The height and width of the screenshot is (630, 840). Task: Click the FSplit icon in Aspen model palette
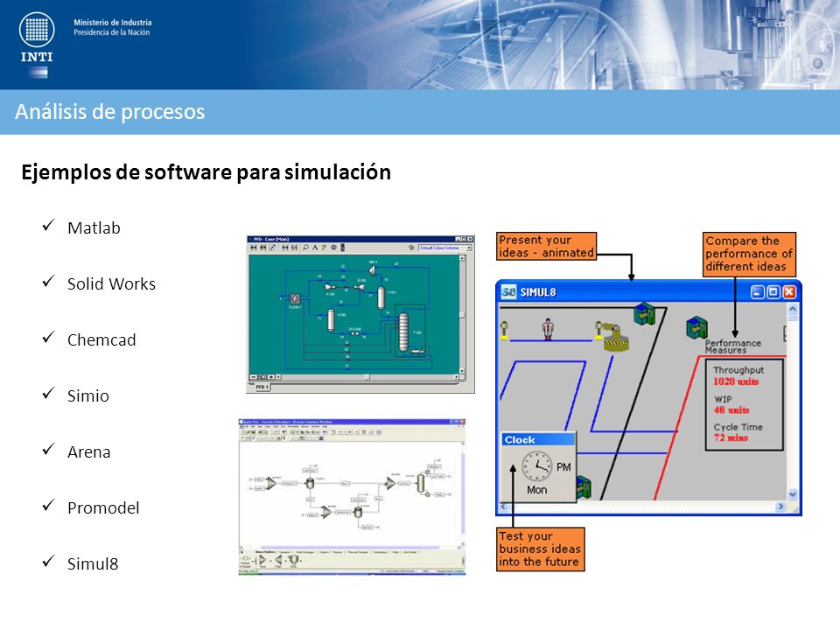point(278,560)
